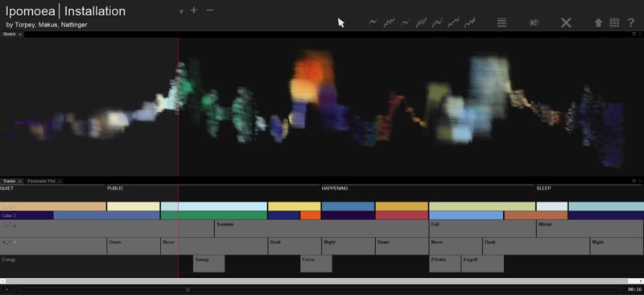Viewport: 644px width, 295px height.
Task: Click the minus icon beside the title
Action: 210,10
